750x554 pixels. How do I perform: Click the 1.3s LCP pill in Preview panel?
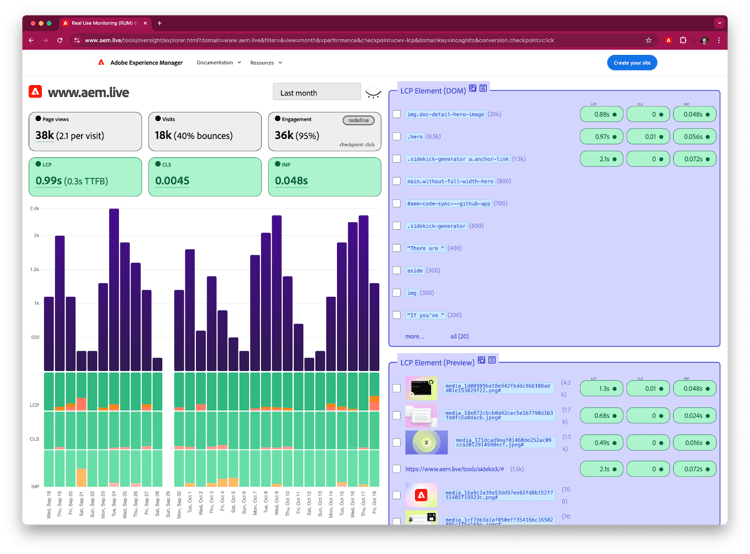pyautogui.click(x=602, y=388)
